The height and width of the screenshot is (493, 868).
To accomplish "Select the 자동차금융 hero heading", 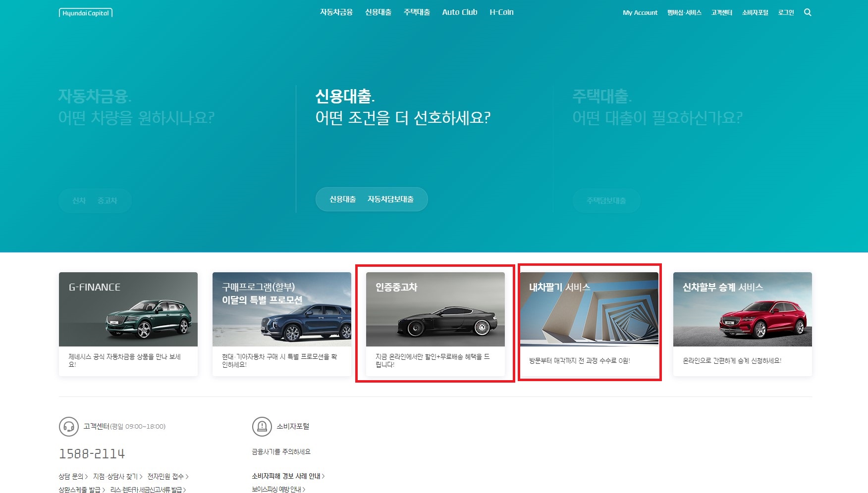I will [95, 96].
